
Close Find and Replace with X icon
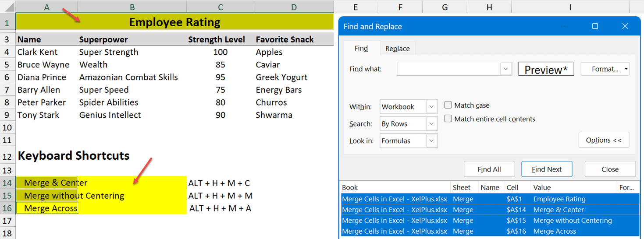[x=625, y=26]
